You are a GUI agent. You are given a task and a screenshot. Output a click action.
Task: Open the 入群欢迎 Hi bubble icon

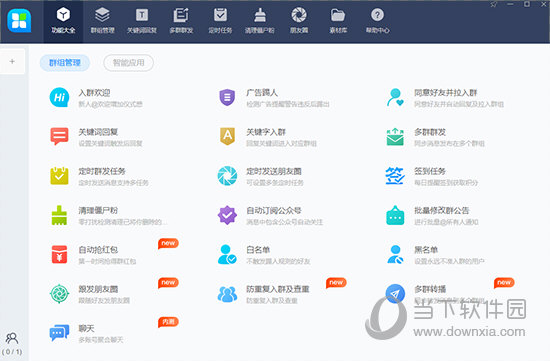[x=59, y=97]
